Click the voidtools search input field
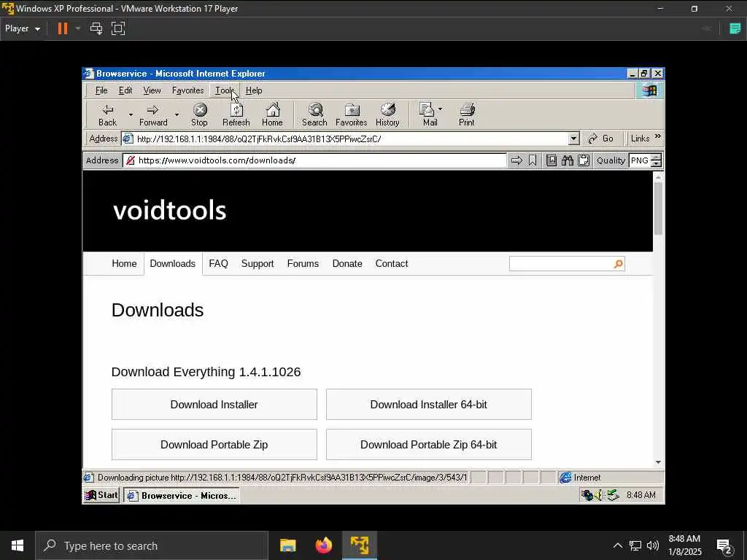 [x=561, y=264]
